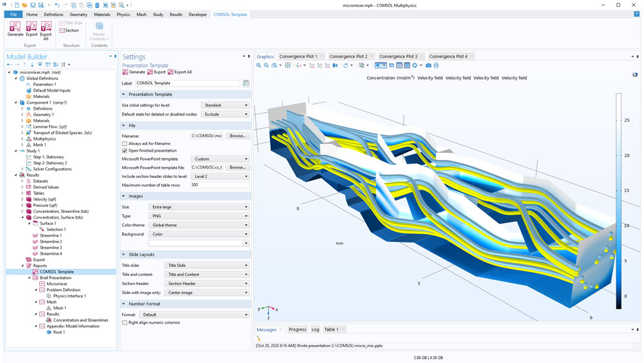Screen dimensions: 644x363
Task: Click the Maximum number of table rows field
Action: pyautogui.click(x=219, y=185)
